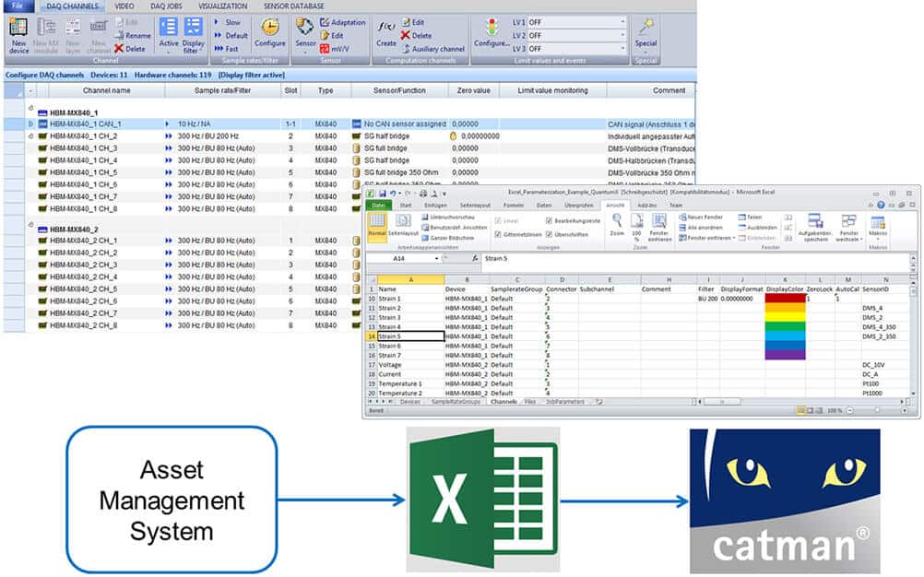Image resolution: width=924 pixels, height=577 pixels.
Task: Open the Excel Datei tab
Action: click(379, 206)
